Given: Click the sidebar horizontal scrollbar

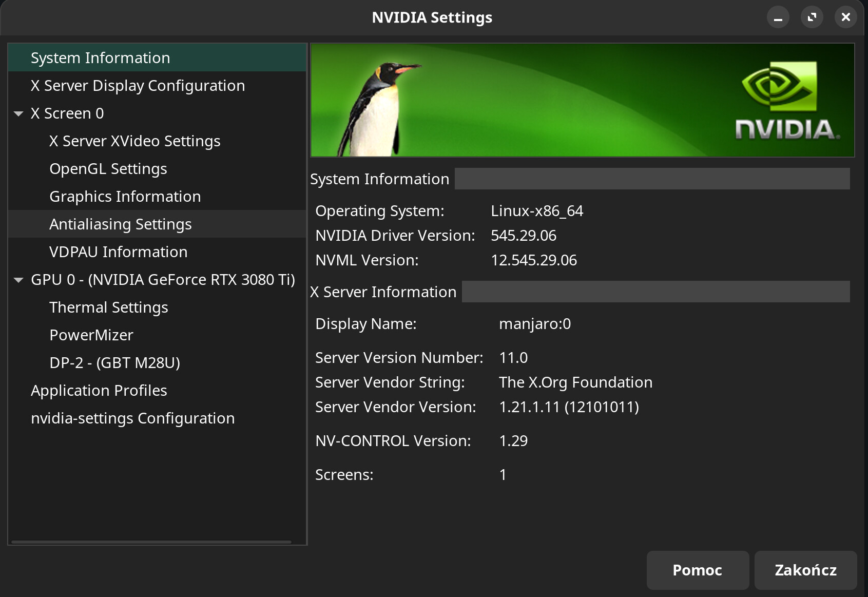Looking at the screenshot, I should (x=151, y=542).
